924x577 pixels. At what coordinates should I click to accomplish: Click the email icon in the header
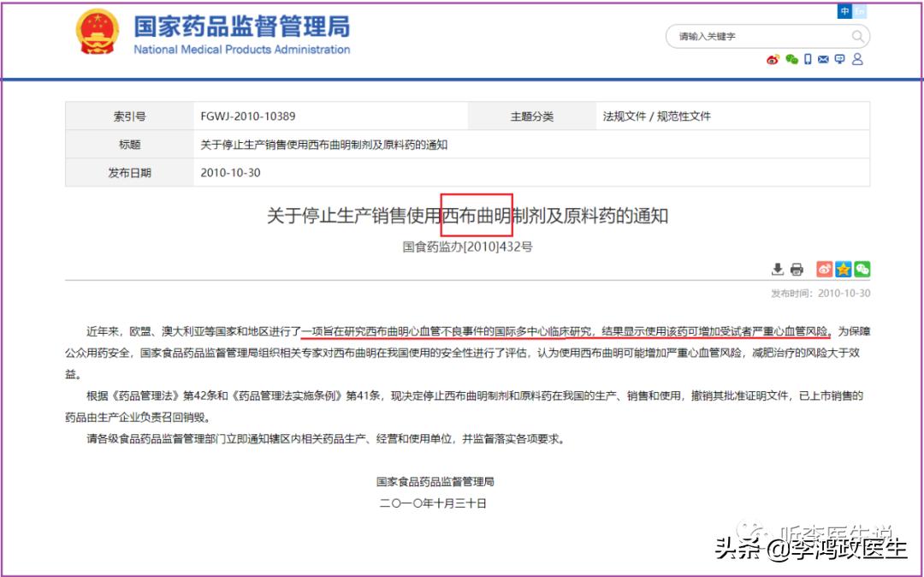(x=822, y=60)
